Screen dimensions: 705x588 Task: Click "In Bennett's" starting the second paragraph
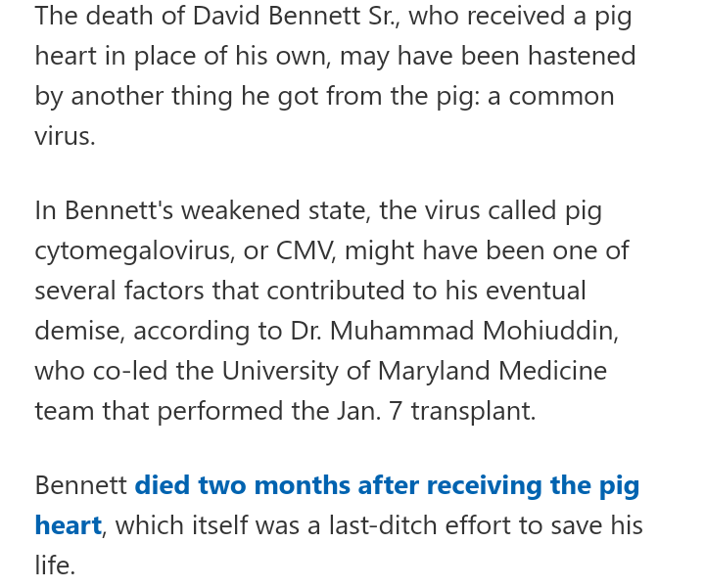103,210
